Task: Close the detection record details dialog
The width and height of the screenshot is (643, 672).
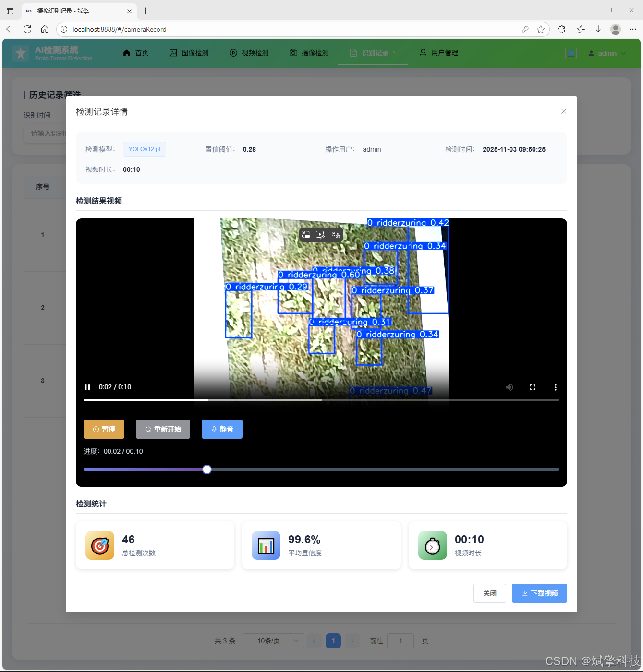Action: (564, 111)
